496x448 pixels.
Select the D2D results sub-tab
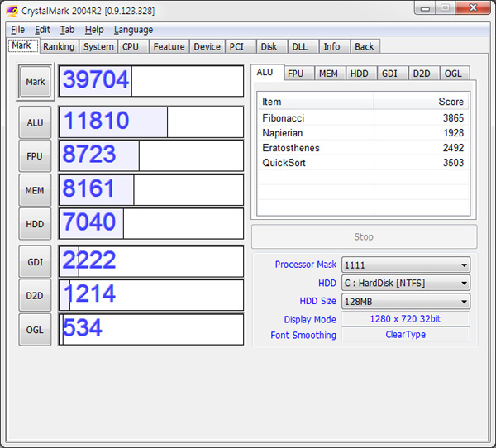point(424,74)
